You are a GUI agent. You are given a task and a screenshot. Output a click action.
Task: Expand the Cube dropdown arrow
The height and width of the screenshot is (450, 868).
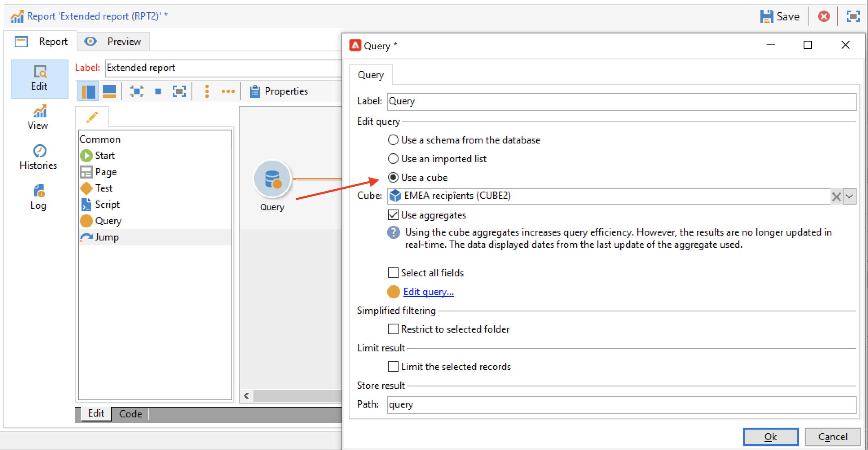tap(850, 197)
